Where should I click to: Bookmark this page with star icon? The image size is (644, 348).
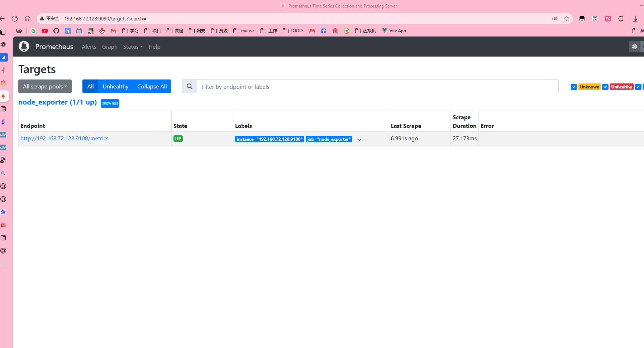tap(567, 19)
